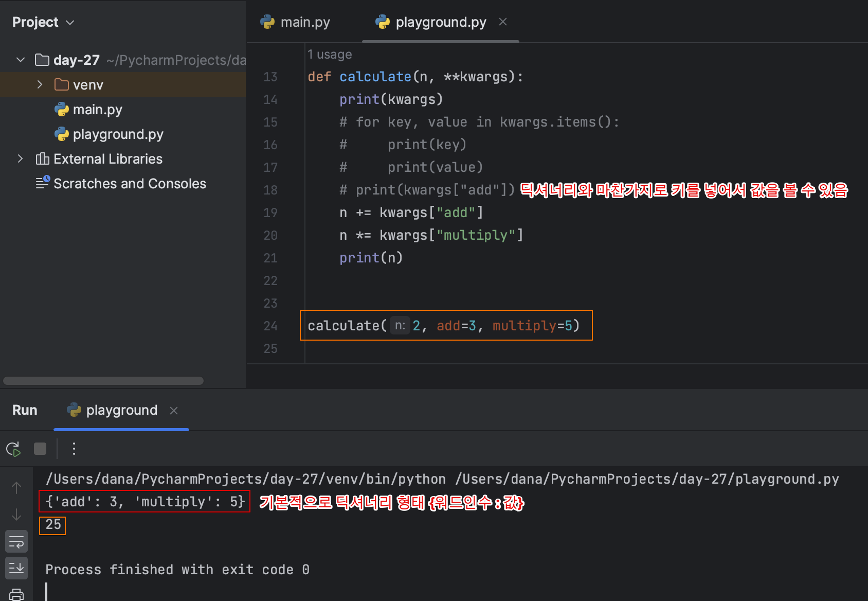Click the add=3 argument on line 24

tap(457, 326)
